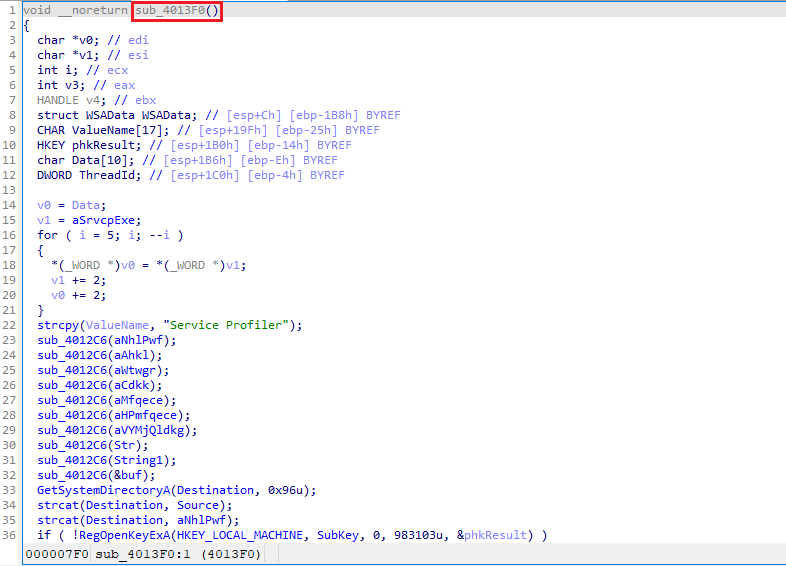The height and width of the screenshot is (566, 786).
Task: Select aMfqece argument on line 27
Action: pyautogui.click(x=138, y=400)
